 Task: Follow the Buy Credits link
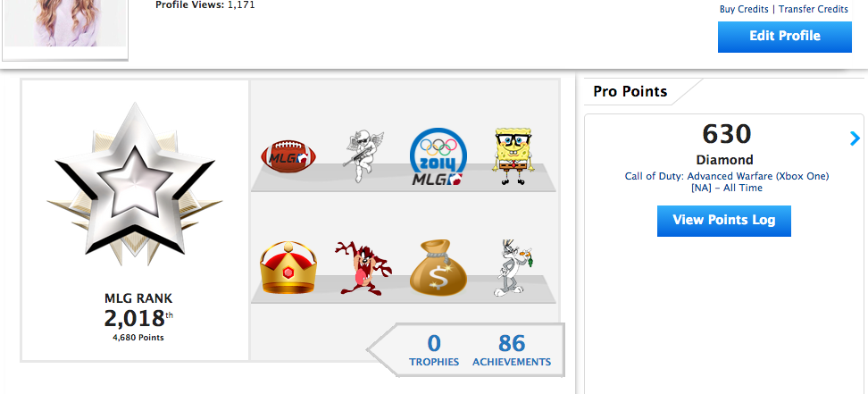(x=744, y=9)
